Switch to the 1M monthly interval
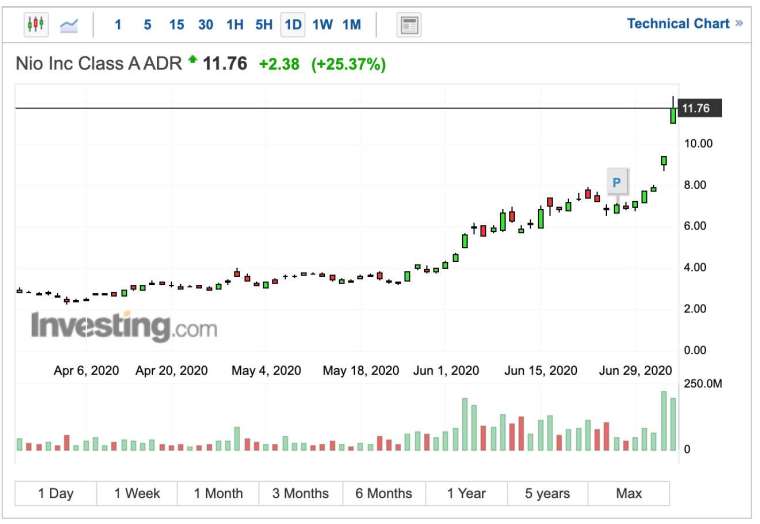760x524 pixels. tap(352, 25)
